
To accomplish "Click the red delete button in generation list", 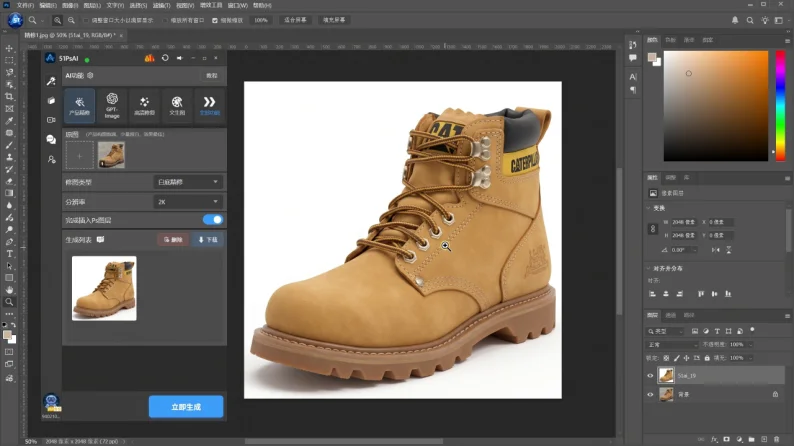I will [x=173, y=239].
